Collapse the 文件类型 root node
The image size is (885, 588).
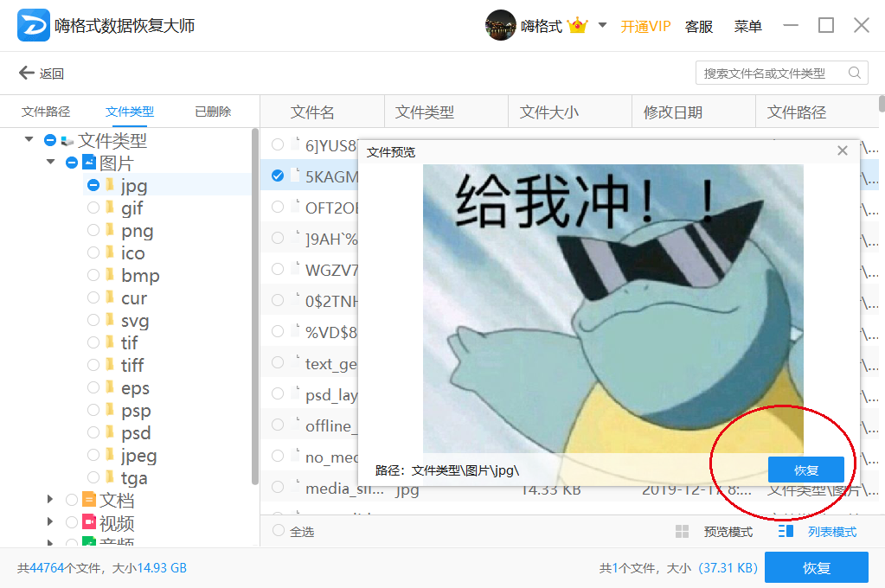(x=29, y=139)
